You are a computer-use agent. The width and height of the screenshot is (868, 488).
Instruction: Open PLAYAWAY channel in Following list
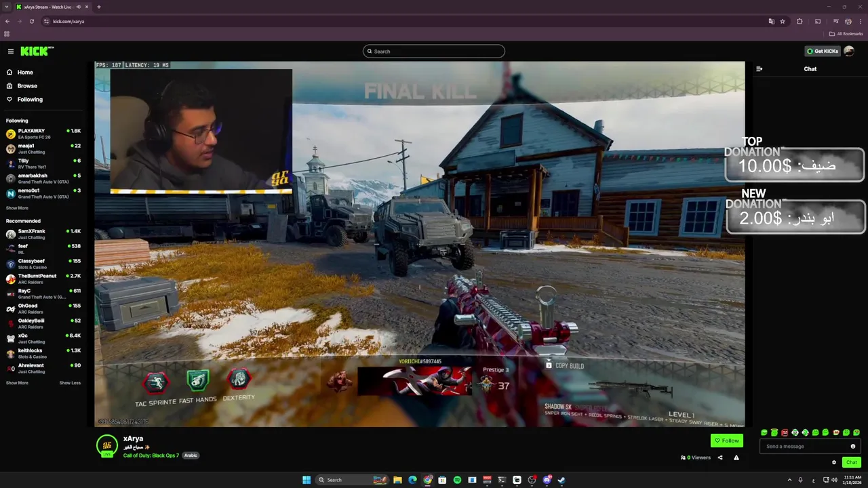[x=43, y=134]
